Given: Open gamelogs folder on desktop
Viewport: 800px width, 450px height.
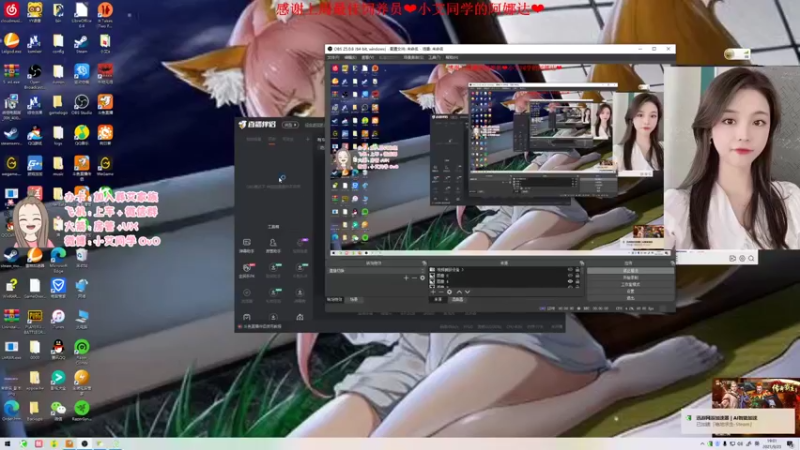Looking at the screenshot, I should 58,104.
